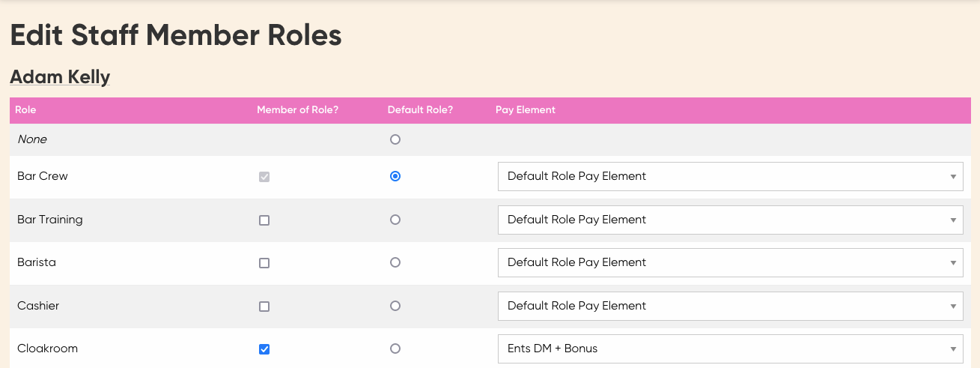The height and width of the screenshot is (368, 980).
Task: Set Cloakroom as default role
Action: click(x=395, y=349)
